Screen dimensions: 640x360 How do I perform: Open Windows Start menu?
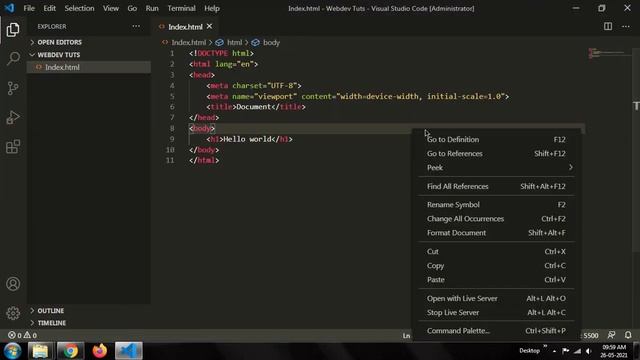(x=12, y=351)
